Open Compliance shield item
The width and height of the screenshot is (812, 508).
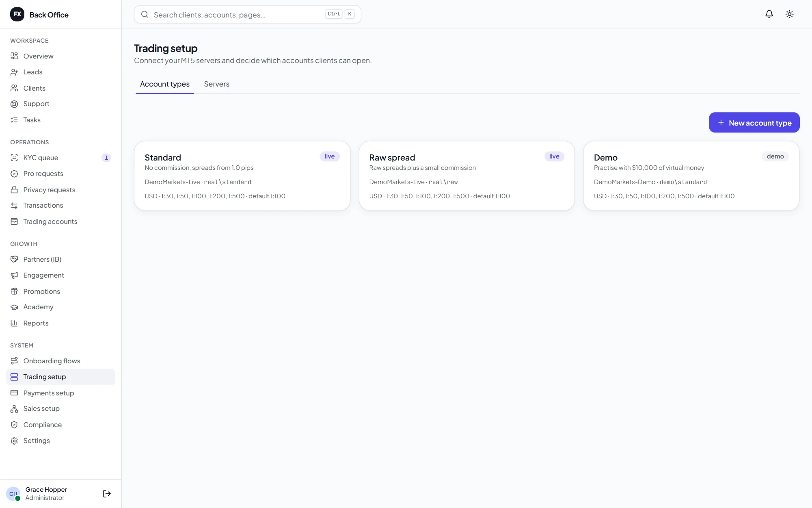tap(61, 425)
